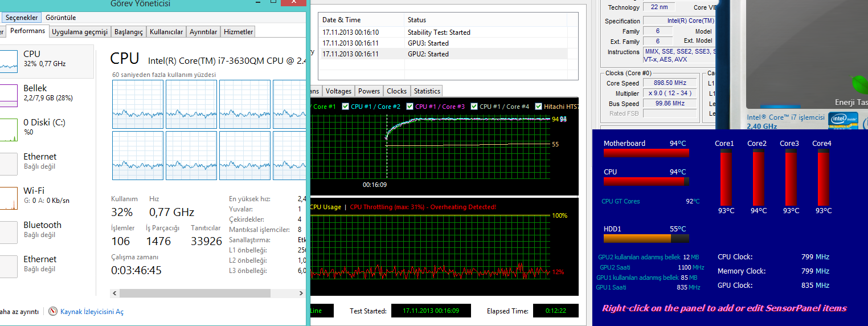The height and width of the screenshot is (326, 868).
Task: Open the Intel Core i7 işlemcisi link
Action: coord(785,117)
